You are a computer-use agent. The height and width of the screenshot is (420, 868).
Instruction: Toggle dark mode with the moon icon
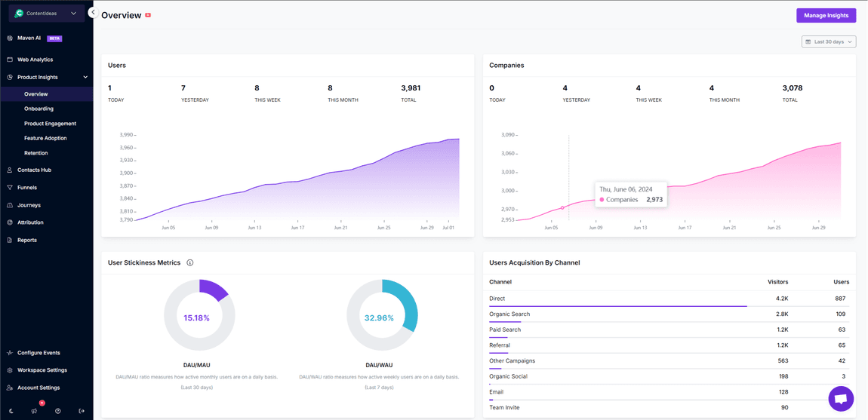pos(11,411)
